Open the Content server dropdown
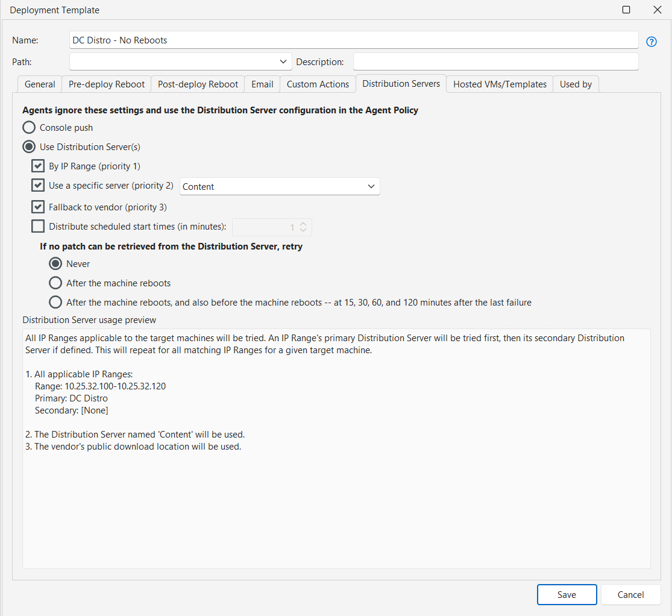This screenshot has width=672, height=616. click(x=280, y=187)
